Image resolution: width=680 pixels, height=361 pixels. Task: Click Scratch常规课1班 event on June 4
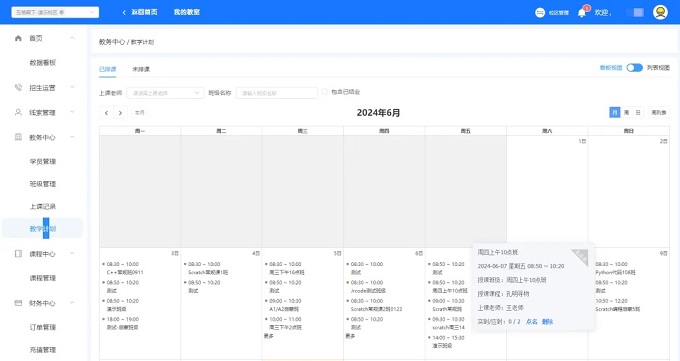pos(208,272)
